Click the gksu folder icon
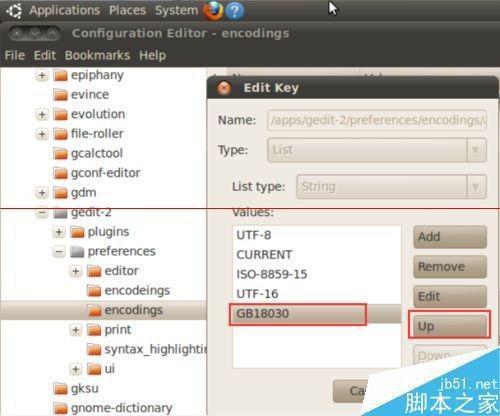This screenshot has height=416, width=500. 60,389
